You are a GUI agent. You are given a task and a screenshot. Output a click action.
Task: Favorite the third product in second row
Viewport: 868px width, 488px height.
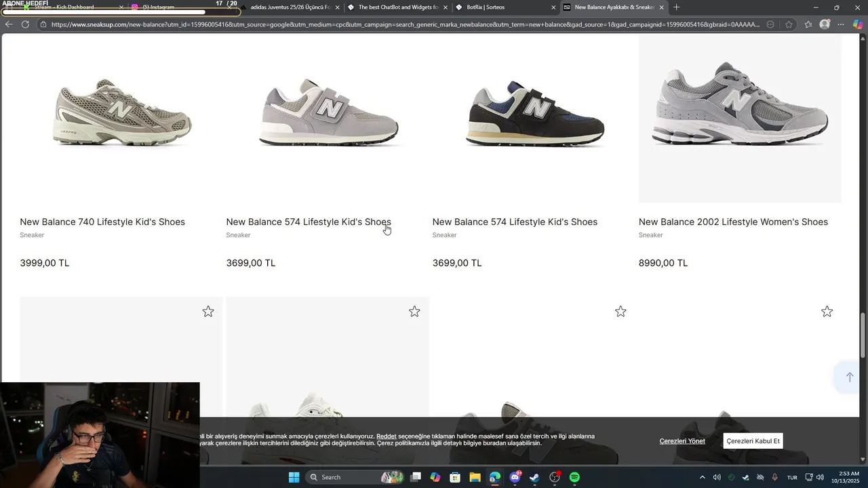tap(620, 312)
